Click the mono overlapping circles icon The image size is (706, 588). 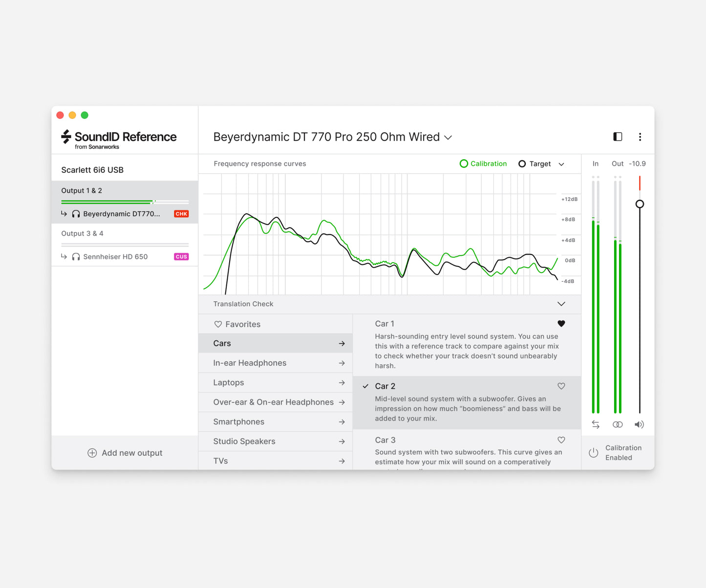tap(618, 424)
